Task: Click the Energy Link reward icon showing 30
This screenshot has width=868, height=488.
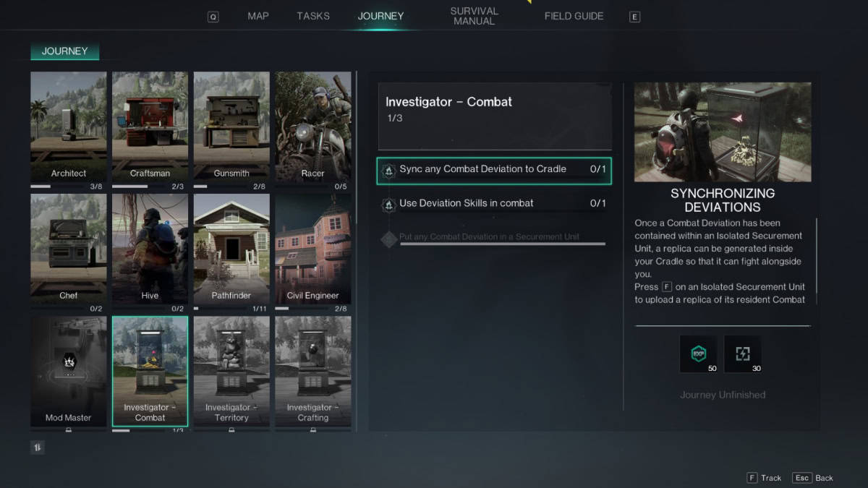Action: [x=744, y=354]
